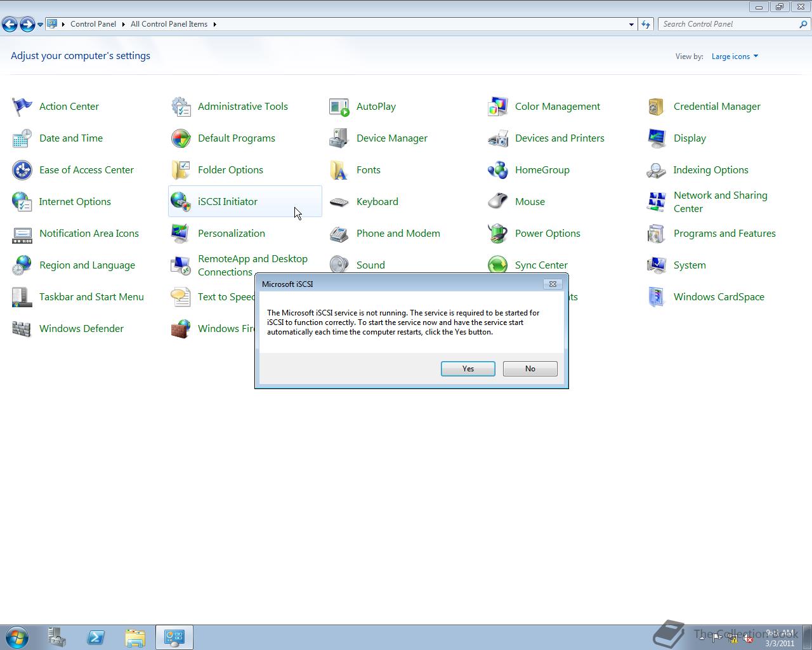Open the Color Management icon
This screenshot has width=812, height=650.
coord(498,106)
